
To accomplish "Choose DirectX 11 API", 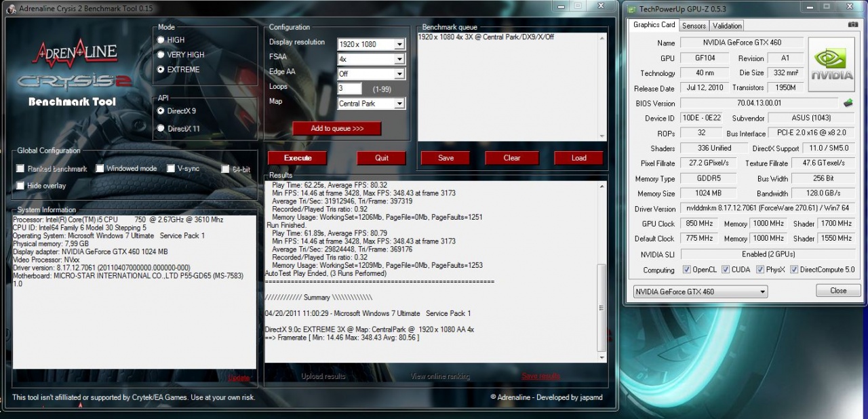I will point(161,128).
